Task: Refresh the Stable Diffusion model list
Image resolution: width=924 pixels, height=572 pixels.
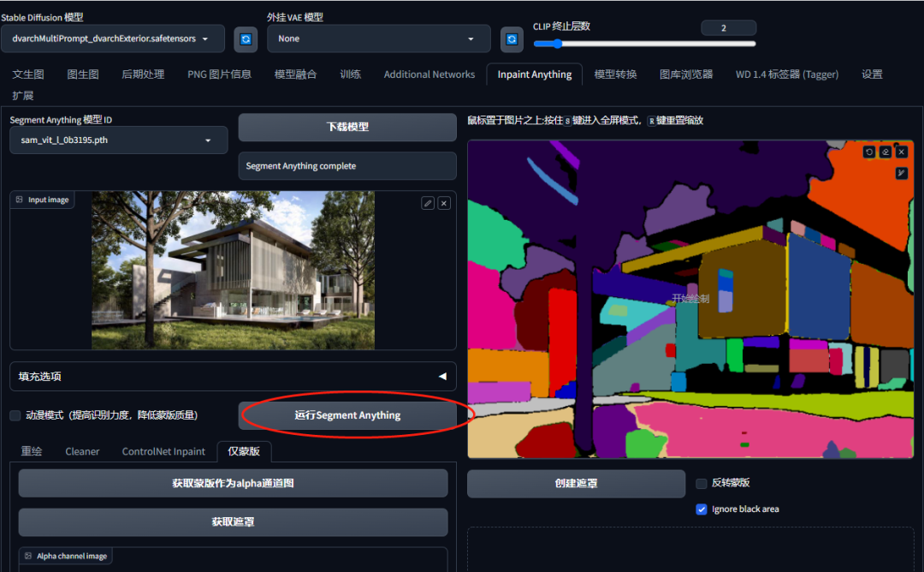Action: 246,39
